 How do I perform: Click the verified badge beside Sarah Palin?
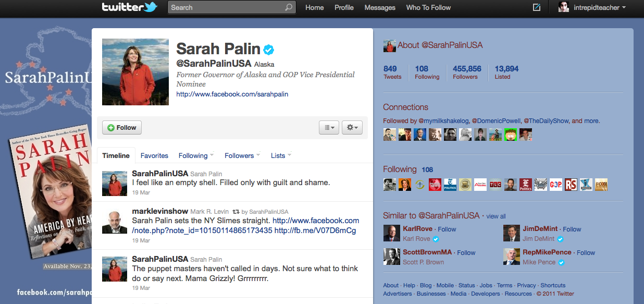[x=269, y=50]
